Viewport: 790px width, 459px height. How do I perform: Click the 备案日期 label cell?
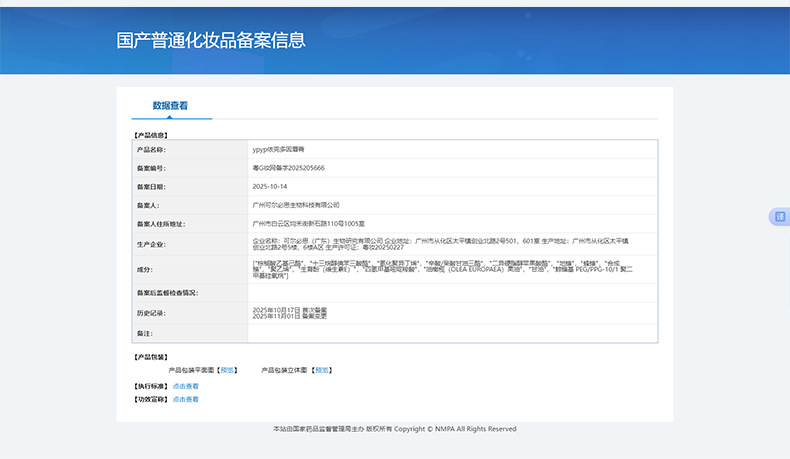[190, 187]
